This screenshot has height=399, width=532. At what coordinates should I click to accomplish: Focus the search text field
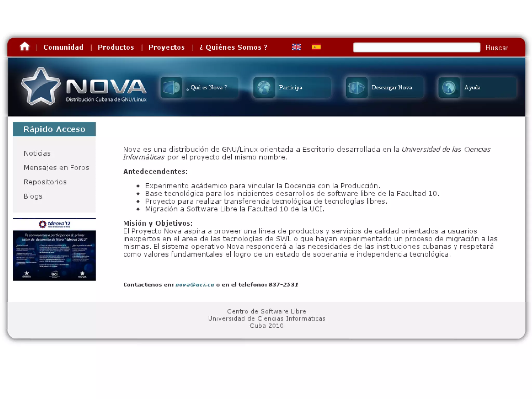point(416,47)
